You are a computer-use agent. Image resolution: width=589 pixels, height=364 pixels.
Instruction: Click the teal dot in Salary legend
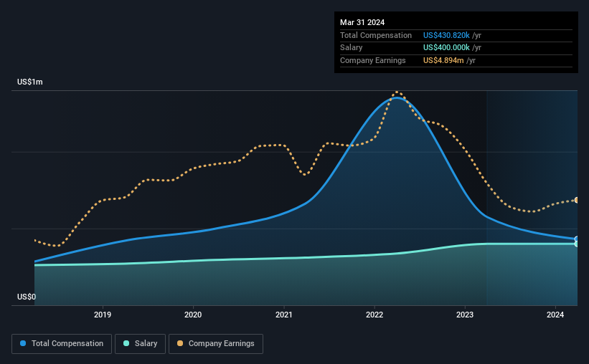(126, 343)
